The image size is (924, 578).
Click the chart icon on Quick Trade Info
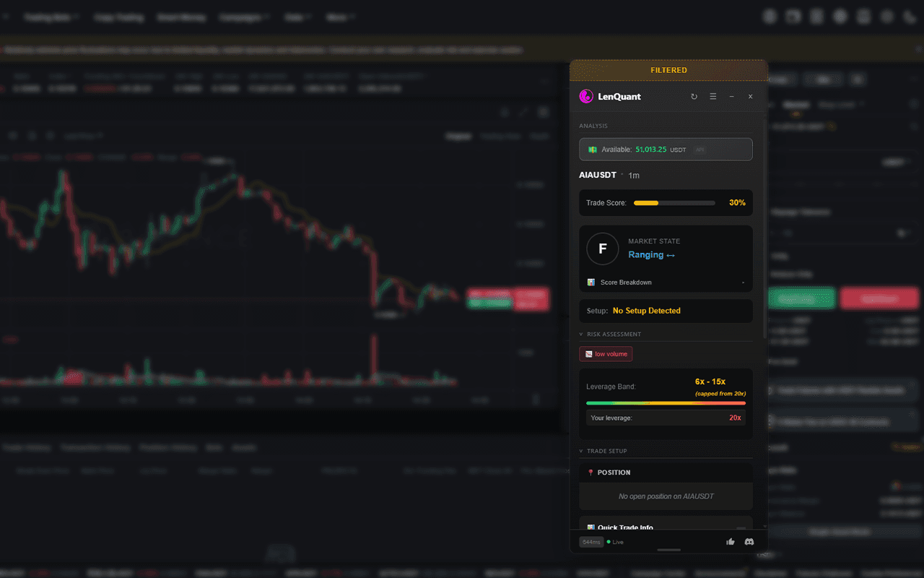click(x=590, y=527)
